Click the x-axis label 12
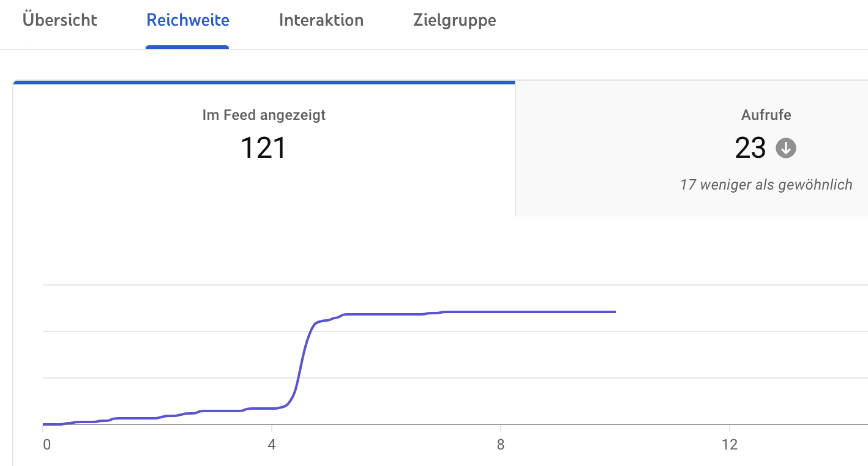Screen dimensions: 868x466 click(x=729, y=445)
